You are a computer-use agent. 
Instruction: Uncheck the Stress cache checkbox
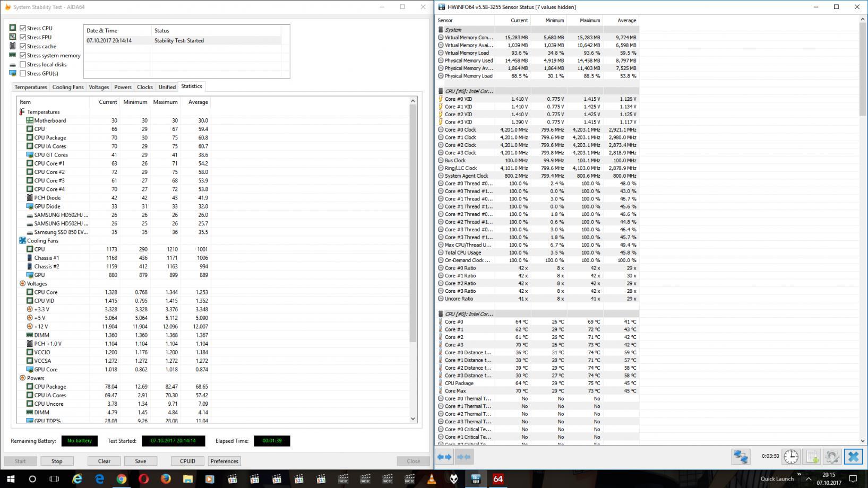coord(23,46)
